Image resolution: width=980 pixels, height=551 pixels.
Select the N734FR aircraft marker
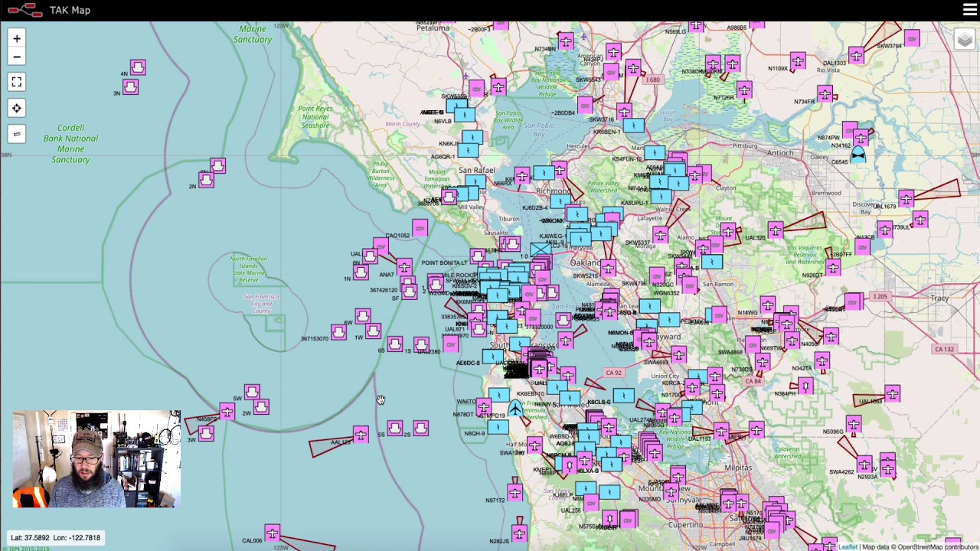(825, 95)
